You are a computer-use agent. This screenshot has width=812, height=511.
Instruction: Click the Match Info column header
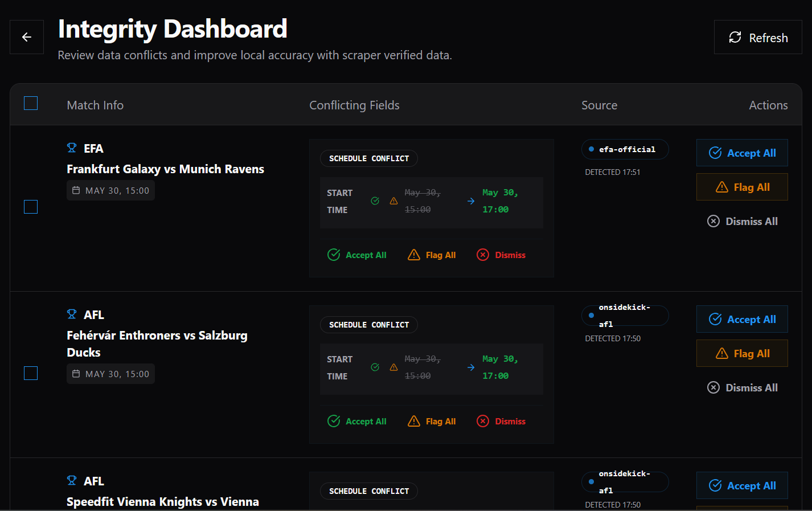pyautogui.click(x=95, y=105)
